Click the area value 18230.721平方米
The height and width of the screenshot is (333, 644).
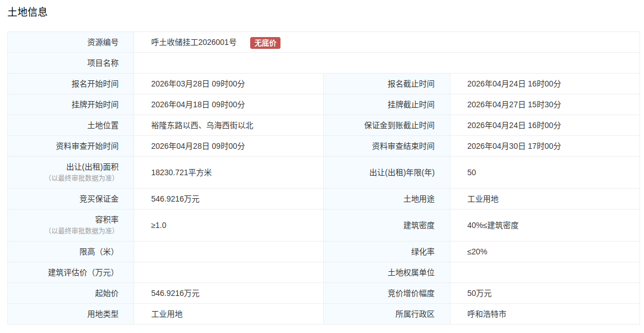(x=181, y=173)
